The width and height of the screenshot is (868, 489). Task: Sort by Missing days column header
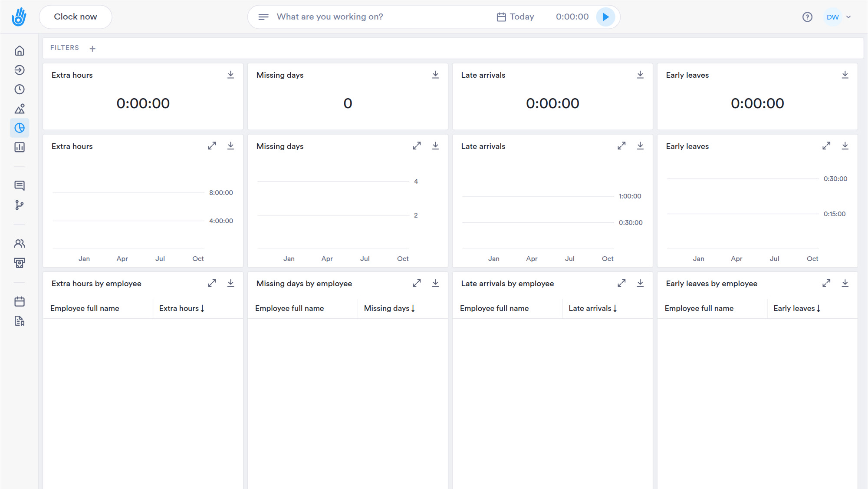(389, 308)
